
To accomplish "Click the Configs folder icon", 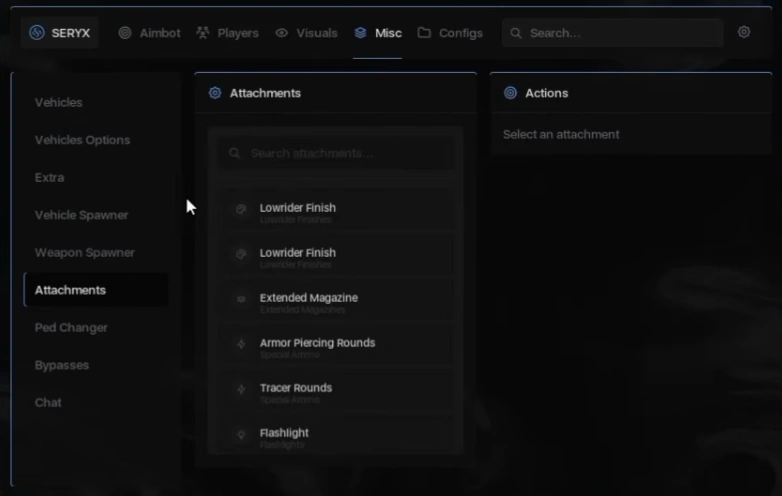I will 424,33.
